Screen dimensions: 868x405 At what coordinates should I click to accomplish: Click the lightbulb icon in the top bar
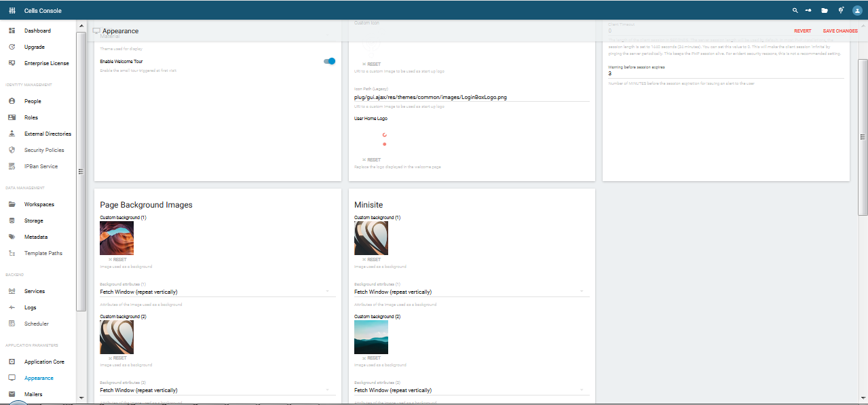841,10
